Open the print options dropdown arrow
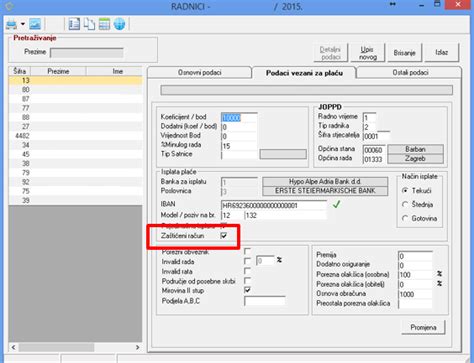The image size is (474, 363). point(23,24)
